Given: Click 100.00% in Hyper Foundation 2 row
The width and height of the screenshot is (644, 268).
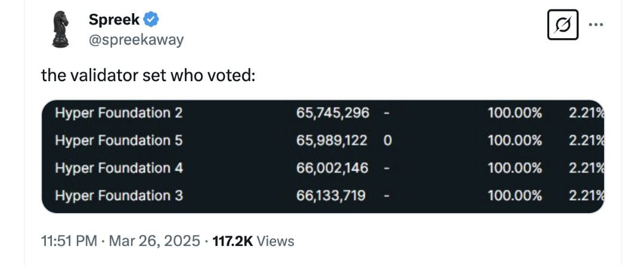Looking at the screenshot, I should [x=515, y=113].
